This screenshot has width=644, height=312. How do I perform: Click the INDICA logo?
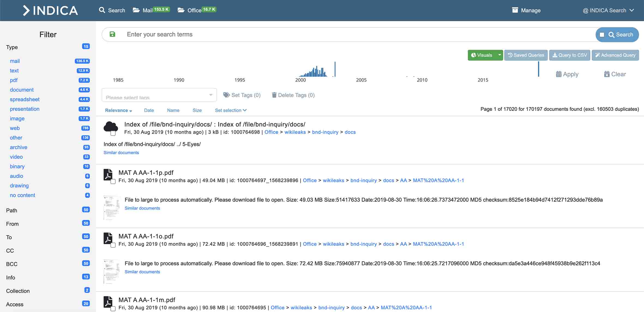point(50,10)
